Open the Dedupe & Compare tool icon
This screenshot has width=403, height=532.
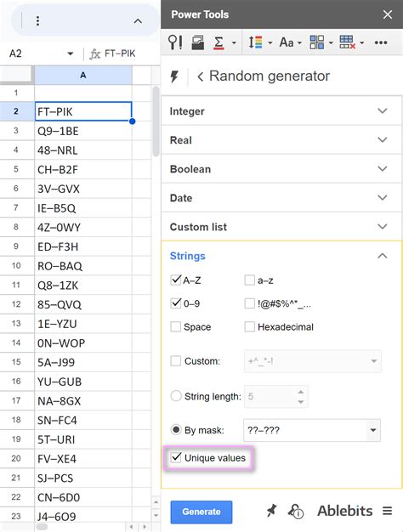175,42
